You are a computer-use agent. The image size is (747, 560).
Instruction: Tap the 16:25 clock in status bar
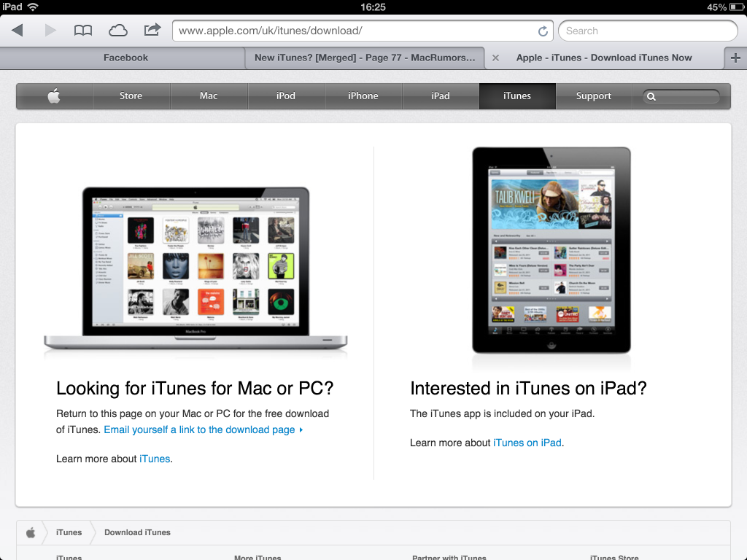click(x=373, y=7)
